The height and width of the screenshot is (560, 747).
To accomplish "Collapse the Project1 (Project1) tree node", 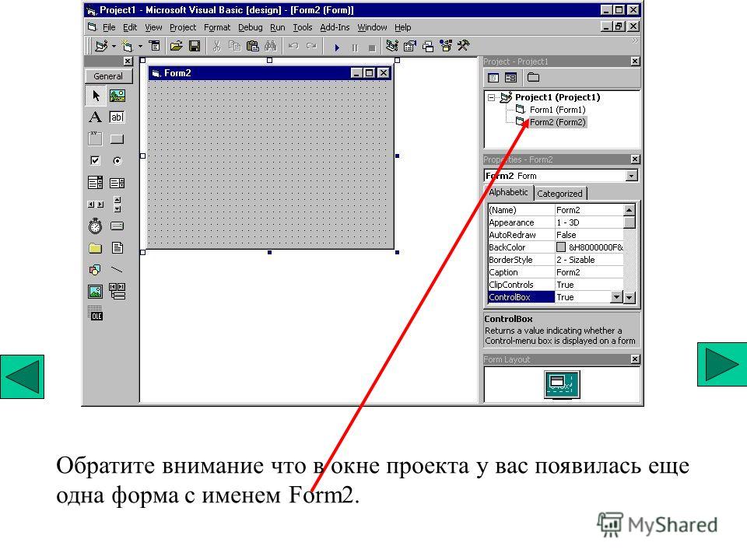I will [x=491, y=98].
